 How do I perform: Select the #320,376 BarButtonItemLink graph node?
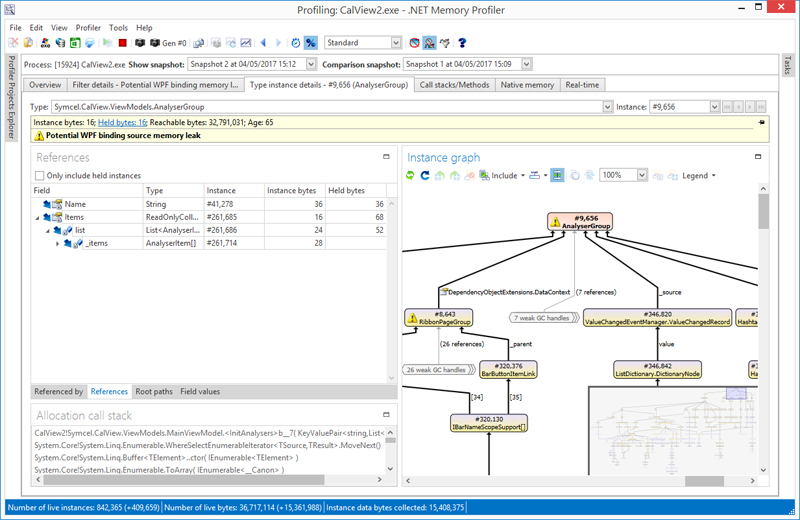[x=508, y=370]
